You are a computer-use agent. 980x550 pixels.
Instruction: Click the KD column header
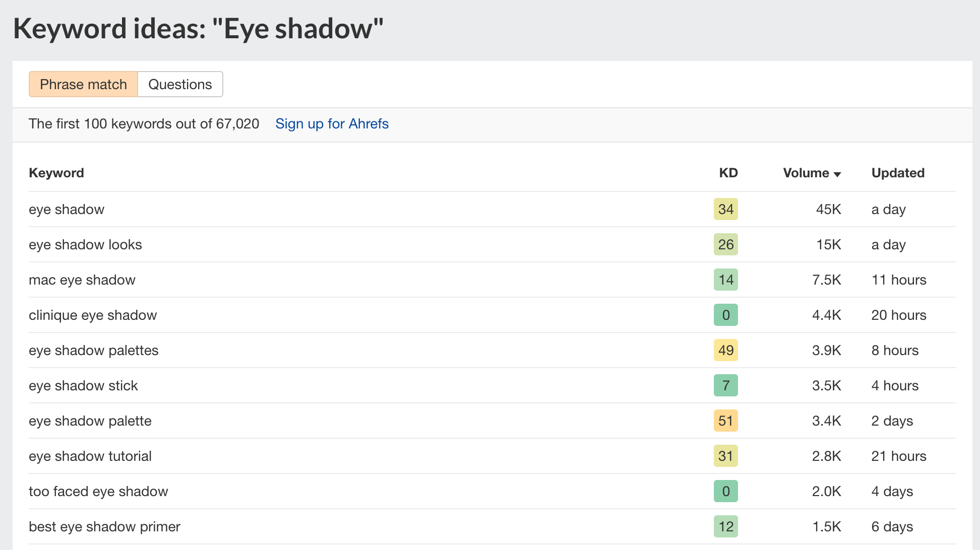tap(728, 173)
